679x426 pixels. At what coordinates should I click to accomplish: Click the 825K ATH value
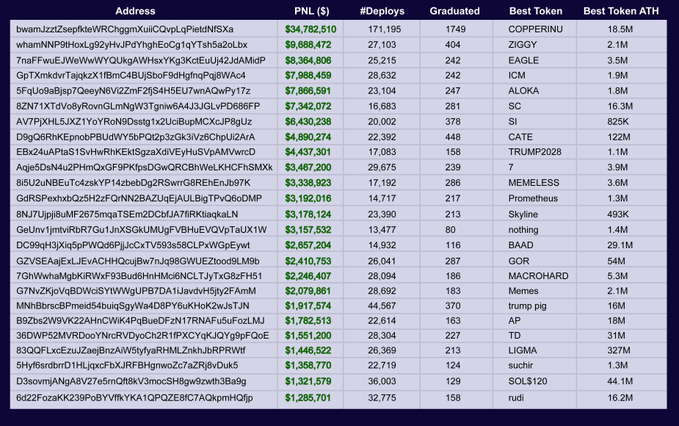(x=618, y=122)
